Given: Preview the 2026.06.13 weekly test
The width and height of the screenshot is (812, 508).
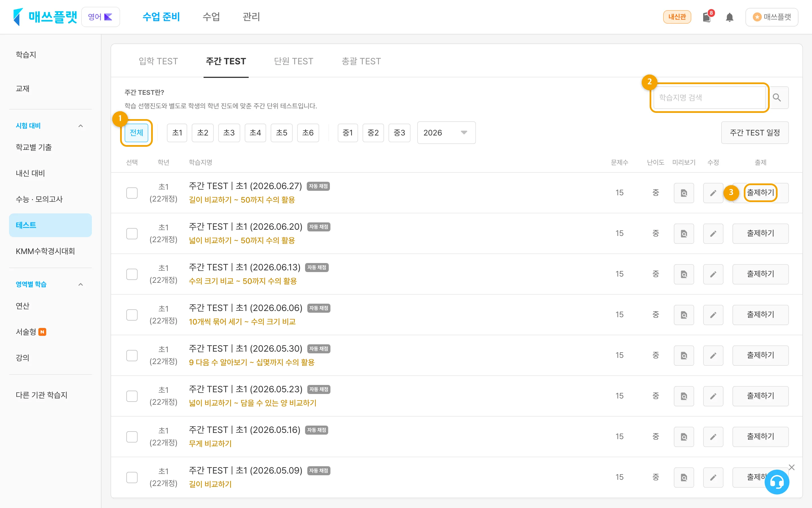Looking at the screenshot, I should coord(684,274).
